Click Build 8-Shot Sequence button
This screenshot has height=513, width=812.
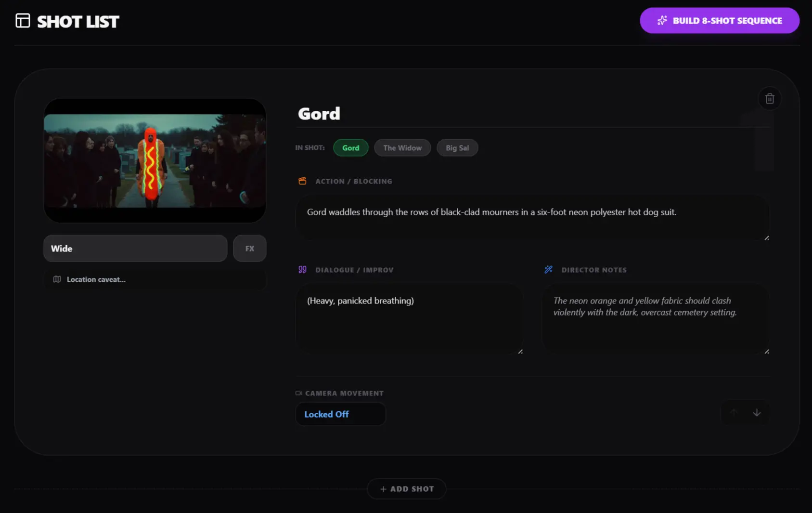click(719, 21)
